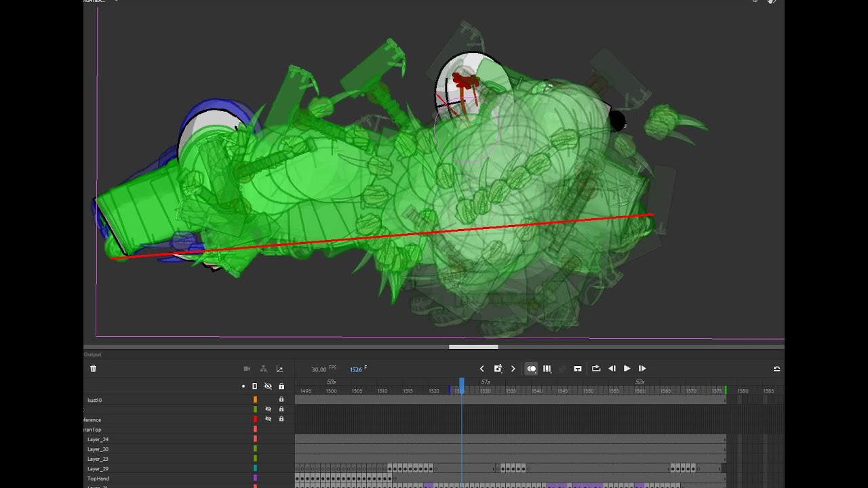This screenshot has height=488, width=868.
Task: Open the Output panel tab
Action: [93, 354]
